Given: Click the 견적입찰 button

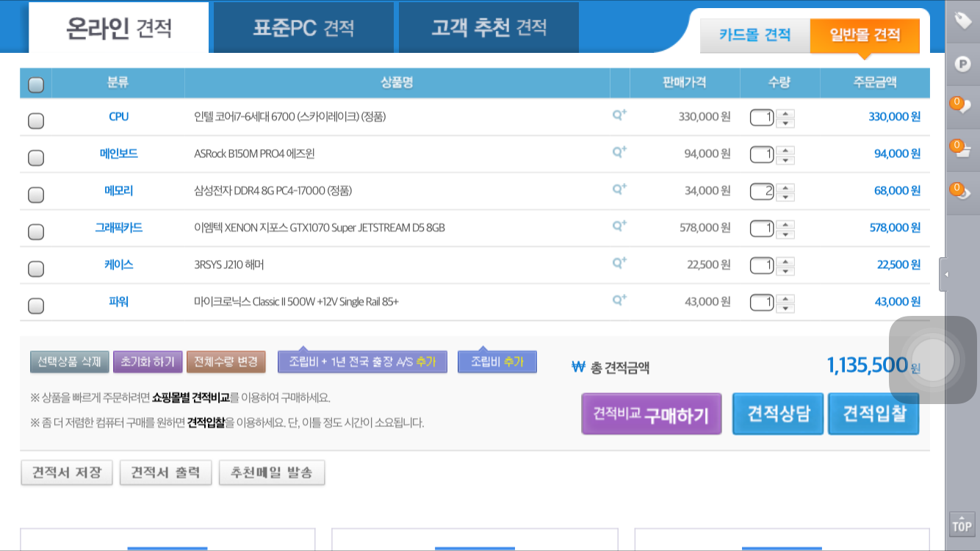Looking at the screenshot, I should tap(873, 414).
